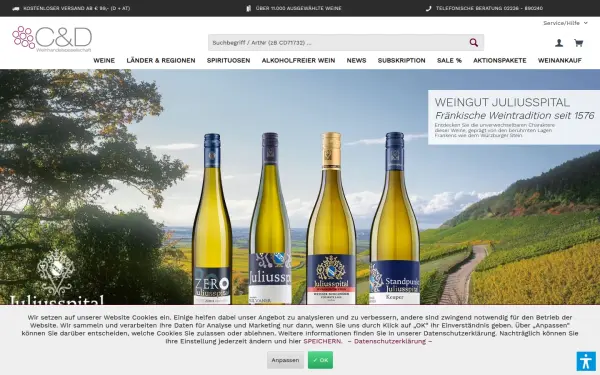The width and height of the screenshot is (600, 375).
Task: Click the Juliusspital Silvaner bottle with dark capsule
Action: coord(270,218)
